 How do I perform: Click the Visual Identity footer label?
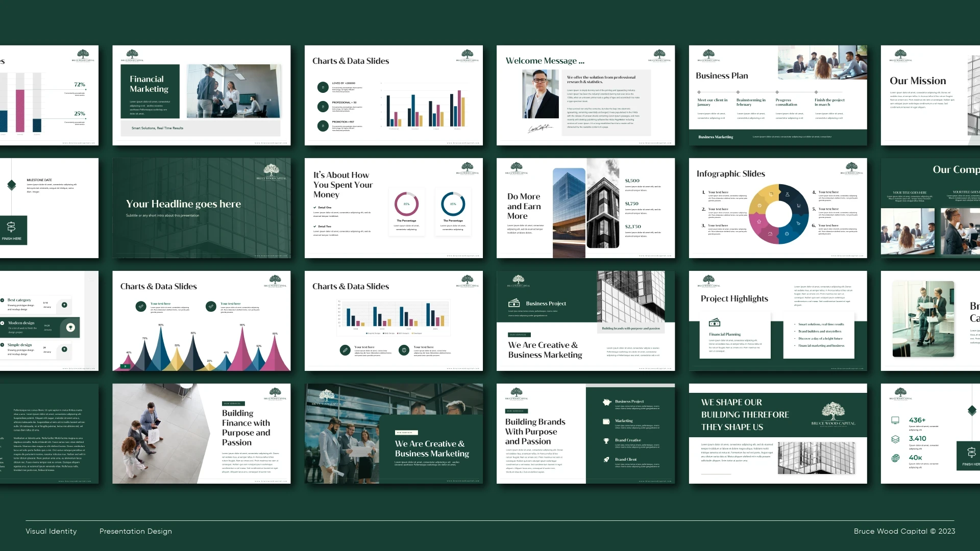(51, 531)
